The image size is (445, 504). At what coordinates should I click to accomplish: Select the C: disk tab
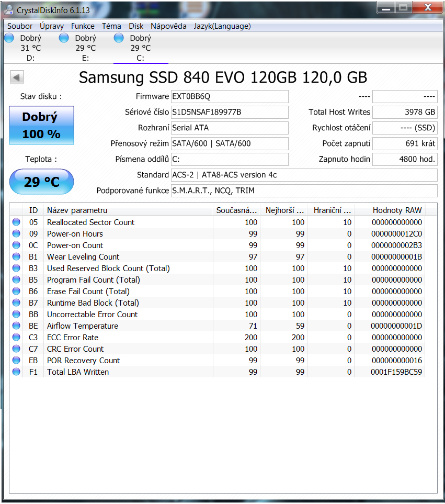[141, 48]
